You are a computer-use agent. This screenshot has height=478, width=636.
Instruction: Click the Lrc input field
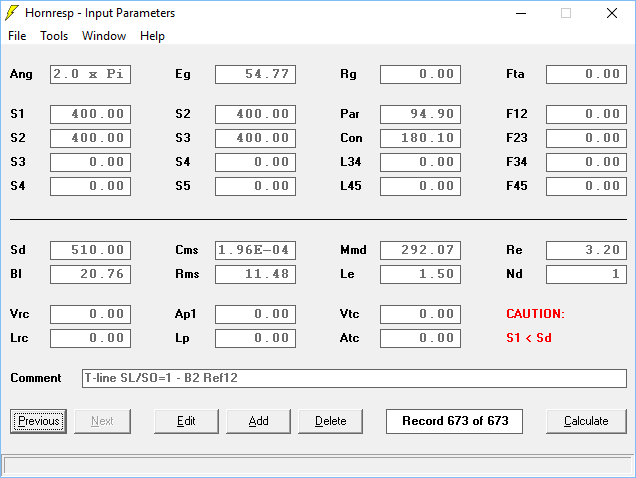[x=90, y=338]
